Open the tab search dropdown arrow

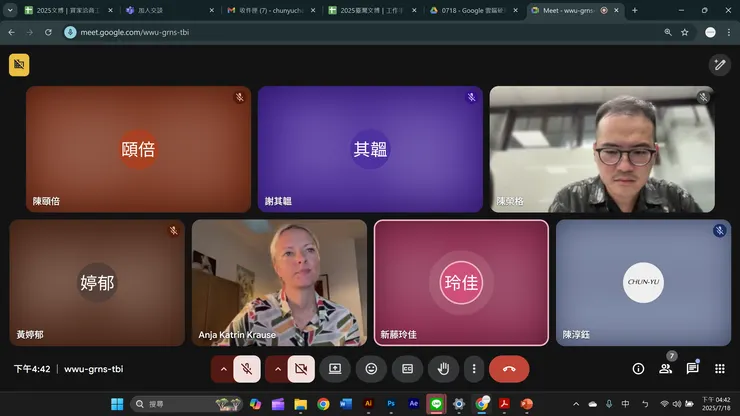[x=10, y=10]
